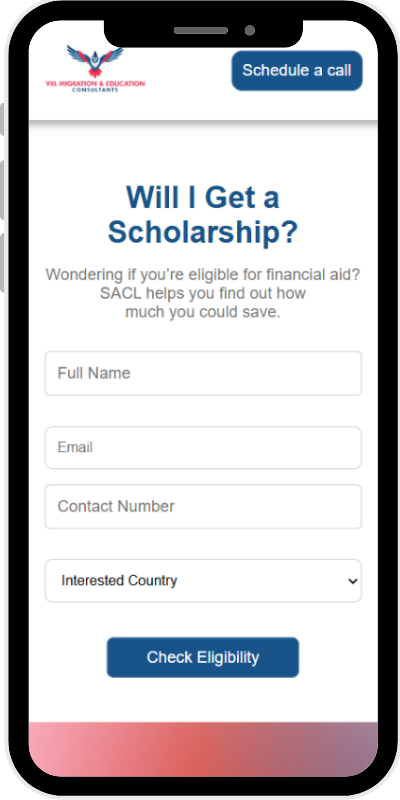
Task: Click the VXL Migration & Education Consultants logo text
Action: pos(95,86)
